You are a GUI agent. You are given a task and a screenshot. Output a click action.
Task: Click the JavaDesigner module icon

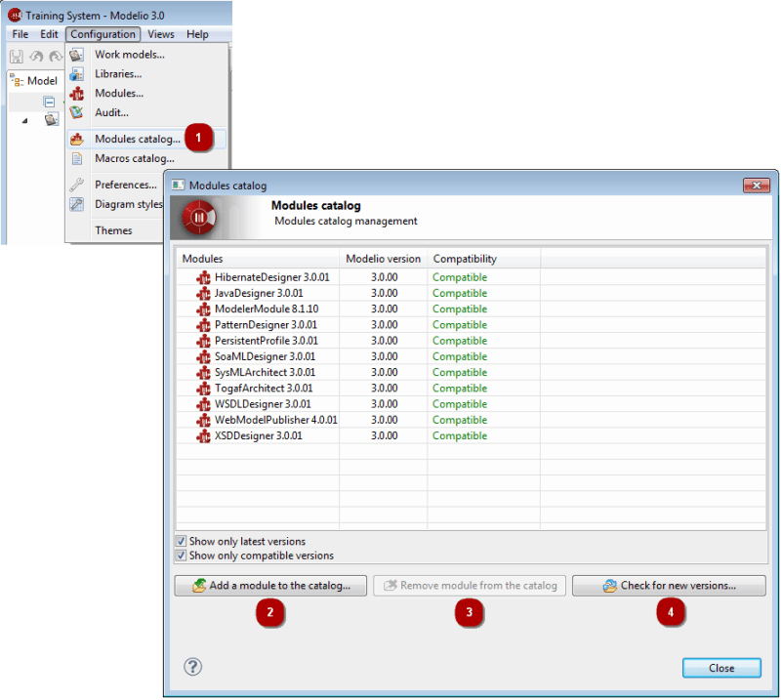203,294
